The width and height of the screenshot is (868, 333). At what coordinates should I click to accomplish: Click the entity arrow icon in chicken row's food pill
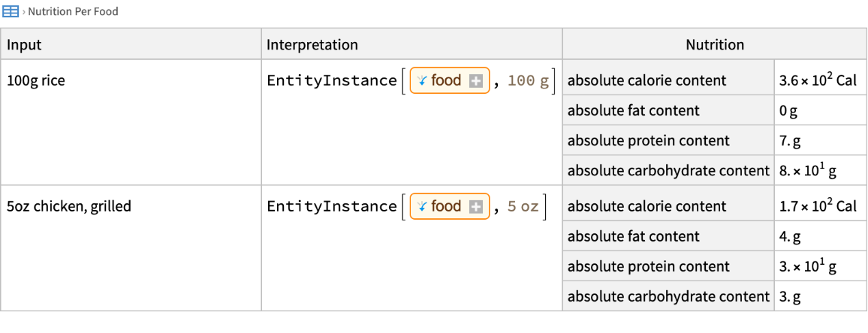click(422, 207)
